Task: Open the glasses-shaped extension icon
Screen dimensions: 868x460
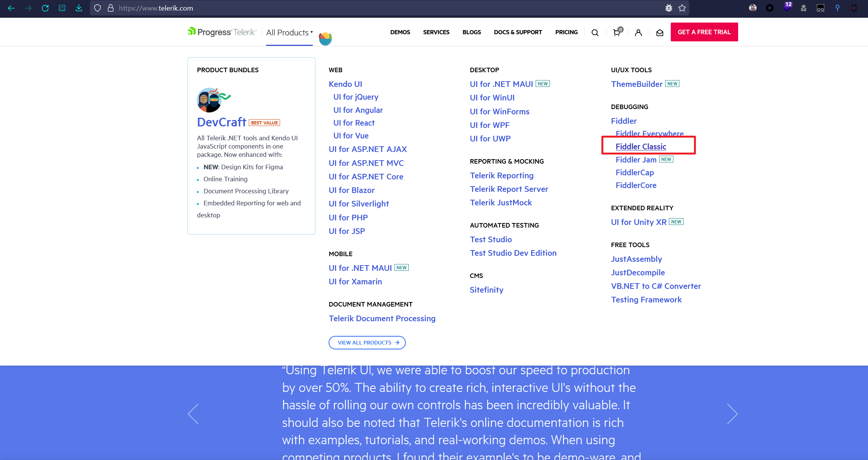Action: pos(821,8)
